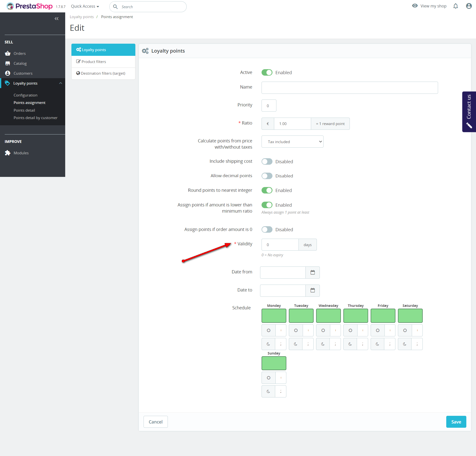Open Date to calendar picker icon
The image size is (476, 456).
pos(313,290)
